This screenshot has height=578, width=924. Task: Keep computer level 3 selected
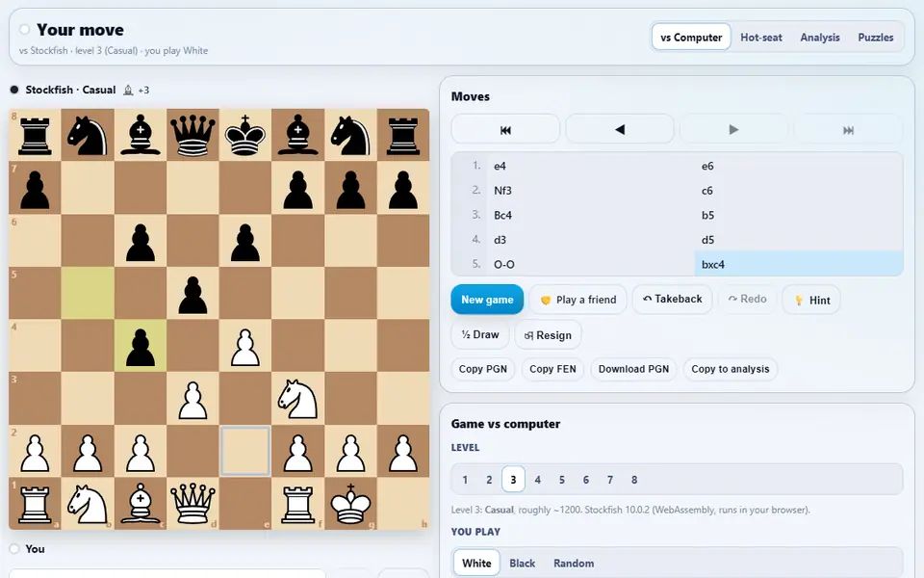point(513,480)
